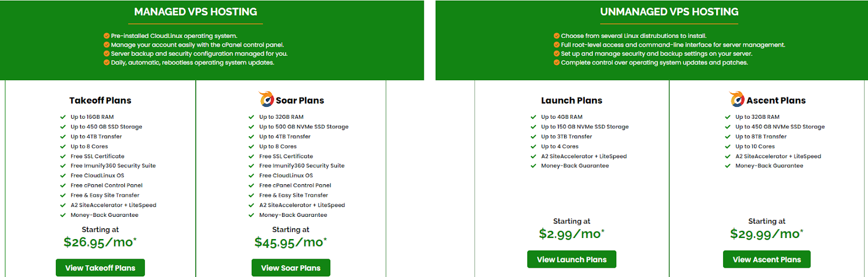Click the orange check beside Pre-installed CloudLinux

tap(106, 36)
